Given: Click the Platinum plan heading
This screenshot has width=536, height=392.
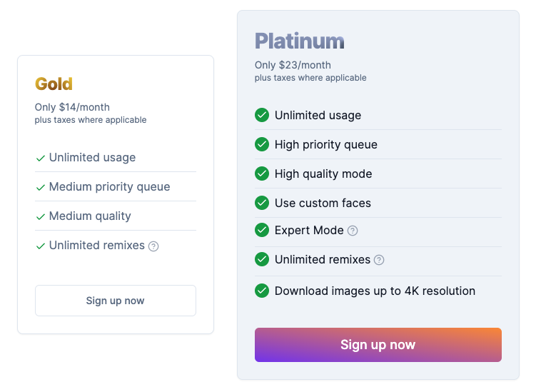Looking at the screenshot, I should click(x=300, y=41).
